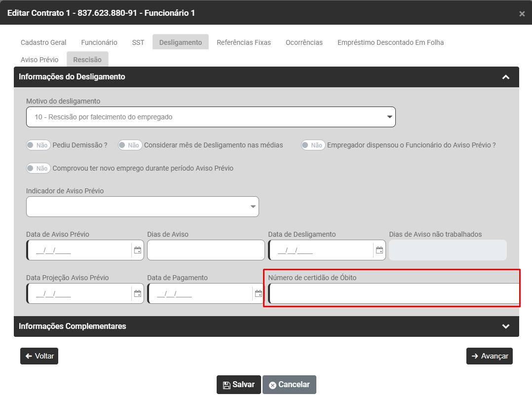This screenshot has height=397, width=532.
Task: Click the Avançar button
Action: click(489, 356)
